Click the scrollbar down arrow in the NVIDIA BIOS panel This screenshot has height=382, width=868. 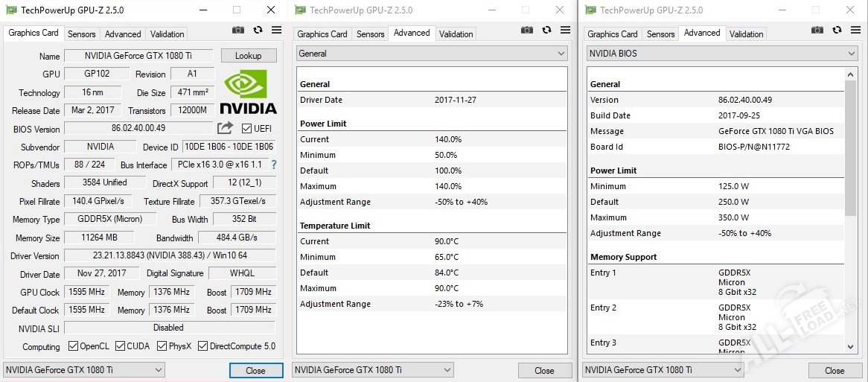tap(851, 346)
